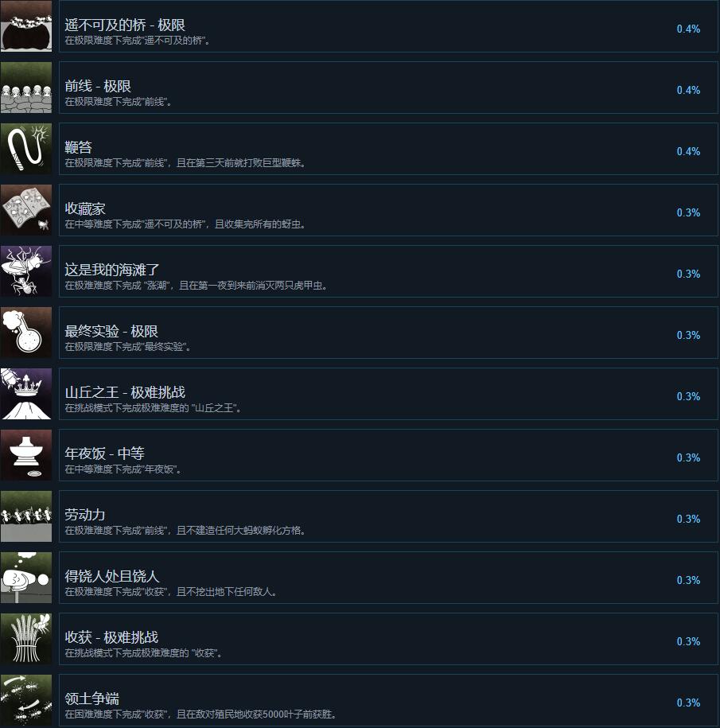Open the 收藏家 book icon
The image size is (720, 728).
(x=26, y=210)
